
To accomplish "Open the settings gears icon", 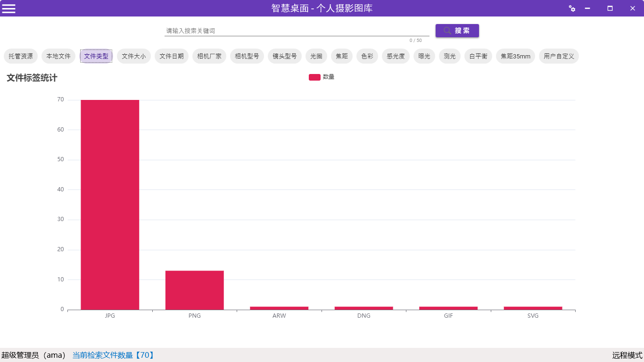I will (x=572, y=8).
